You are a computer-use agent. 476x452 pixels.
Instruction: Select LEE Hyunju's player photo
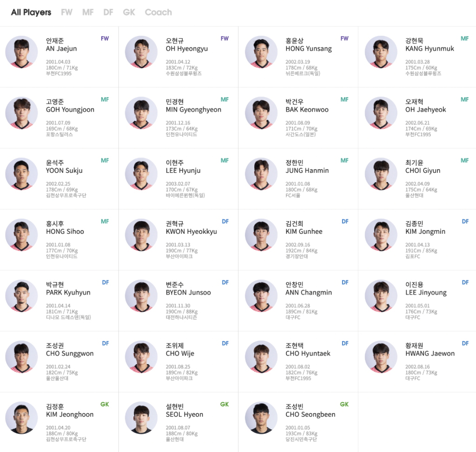coord(141,174)
